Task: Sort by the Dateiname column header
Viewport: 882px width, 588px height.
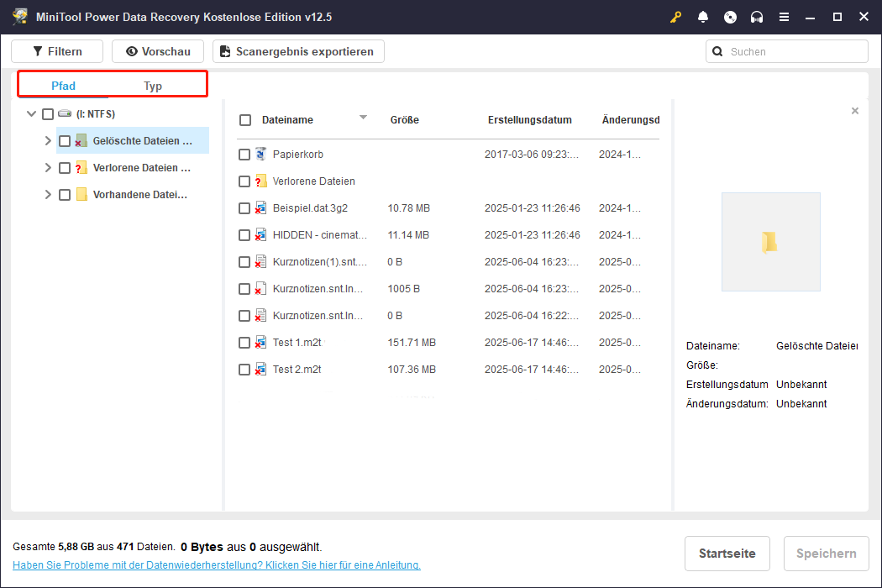Action: pyautogui.click(x=287, y=120)
